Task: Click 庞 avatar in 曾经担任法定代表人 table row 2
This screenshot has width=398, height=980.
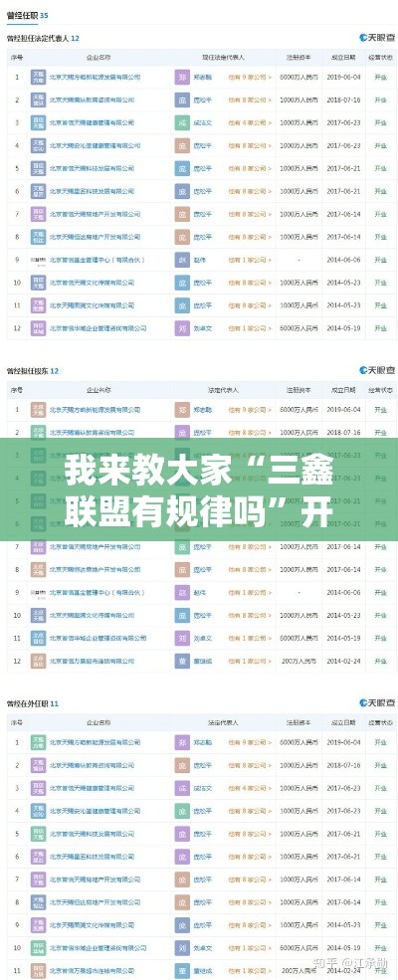Action: coord(181,100)
